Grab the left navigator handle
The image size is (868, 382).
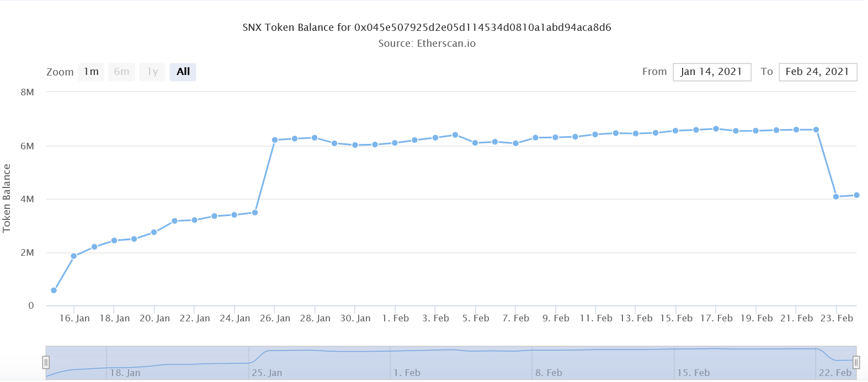pyautogui.click(x=46, y=362)
